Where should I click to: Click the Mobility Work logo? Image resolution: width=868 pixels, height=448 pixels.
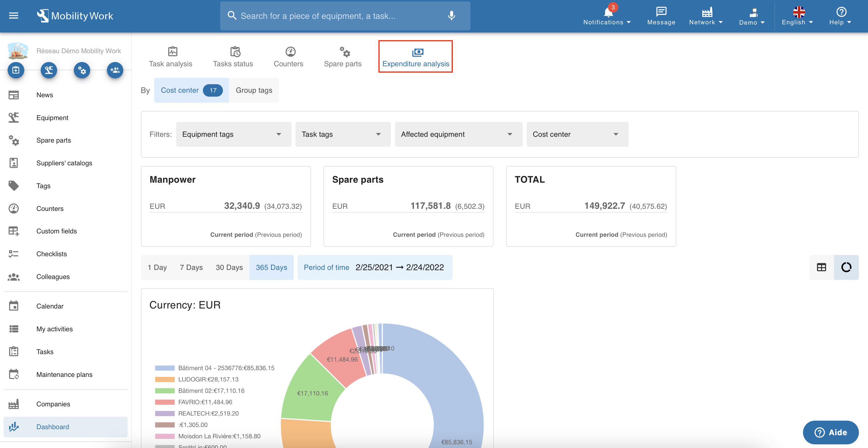click(x=75, y=16)
